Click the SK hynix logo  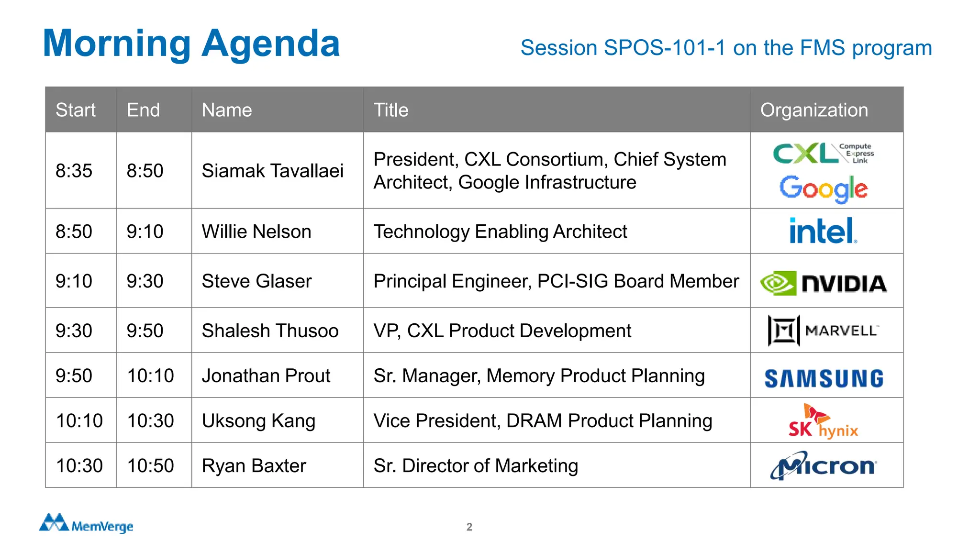click(x=824, y=421)
